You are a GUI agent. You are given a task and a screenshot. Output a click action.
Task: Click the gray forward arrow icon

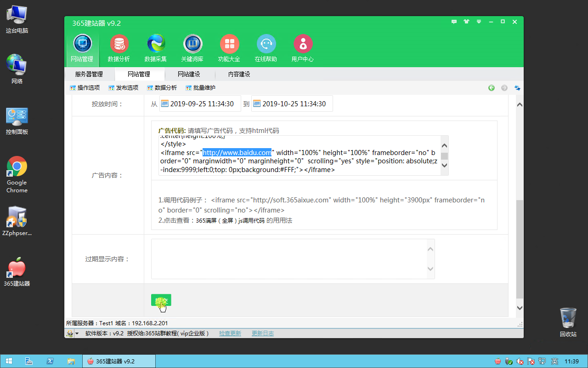[504, 88]
